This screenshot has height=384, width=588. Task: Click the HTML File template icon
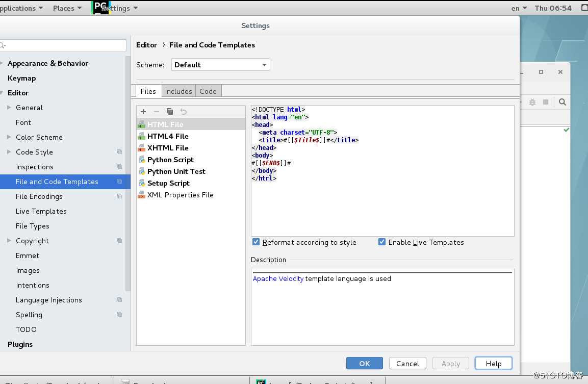pos(141,124)
